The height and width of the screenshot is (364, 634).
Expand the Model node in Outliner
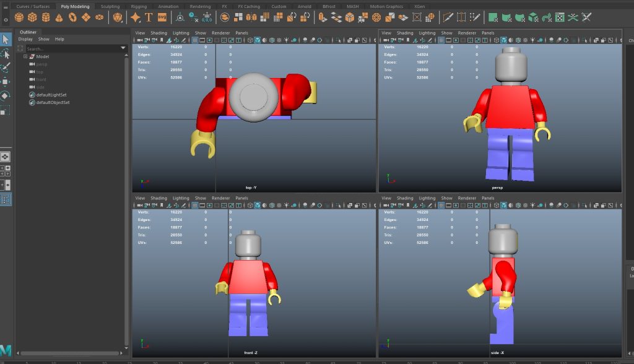click(x=25, y=56)
